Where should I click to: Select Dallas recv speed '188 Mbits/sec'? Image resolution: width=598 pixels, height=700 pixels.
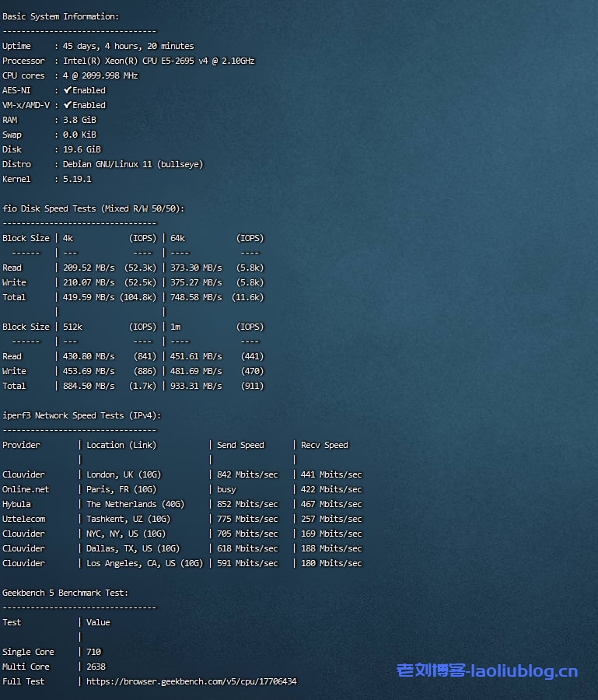click(x=331, y=548)
